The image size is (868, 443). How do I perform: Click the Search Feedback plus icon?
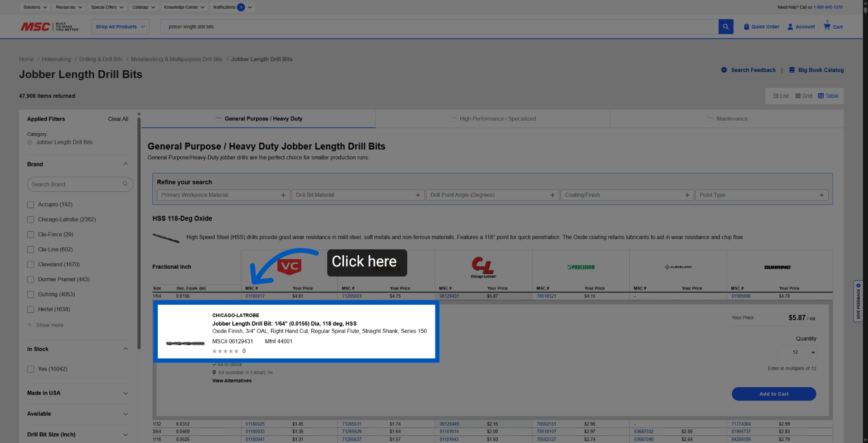(724, 70)
